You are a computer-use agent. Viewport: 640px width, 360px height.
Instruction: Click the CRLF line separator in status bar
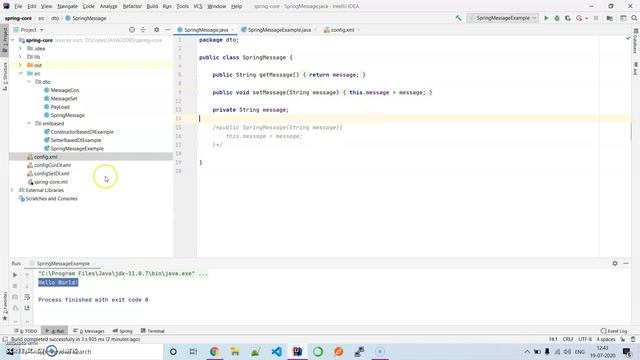[x=568, y=339]
